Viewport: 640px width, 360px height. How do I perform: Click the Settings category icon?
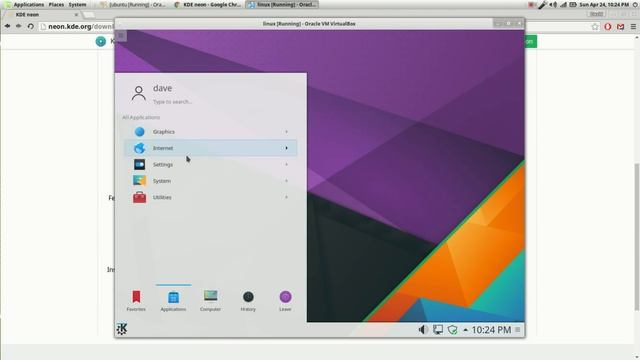tap(140, 164)
